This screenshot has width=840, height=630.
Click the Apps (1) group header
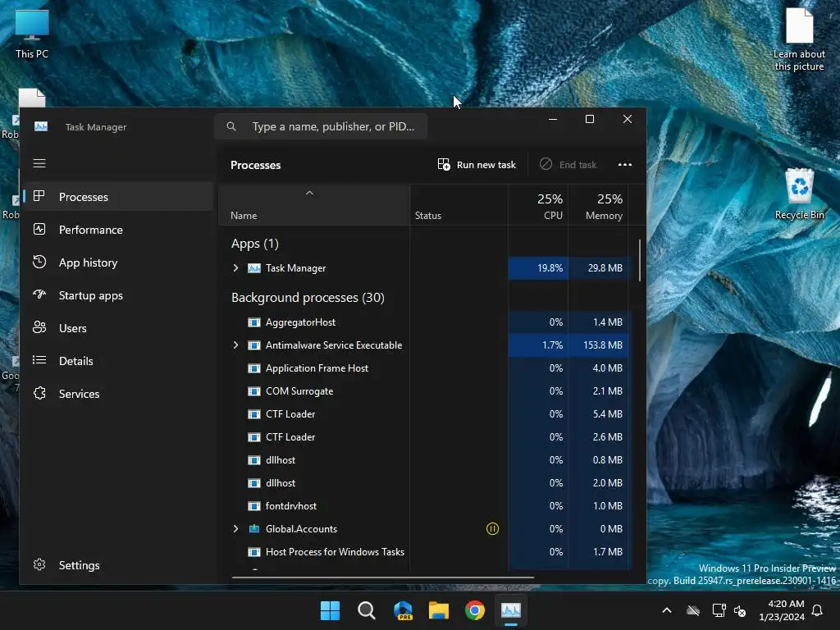point(254,244)
